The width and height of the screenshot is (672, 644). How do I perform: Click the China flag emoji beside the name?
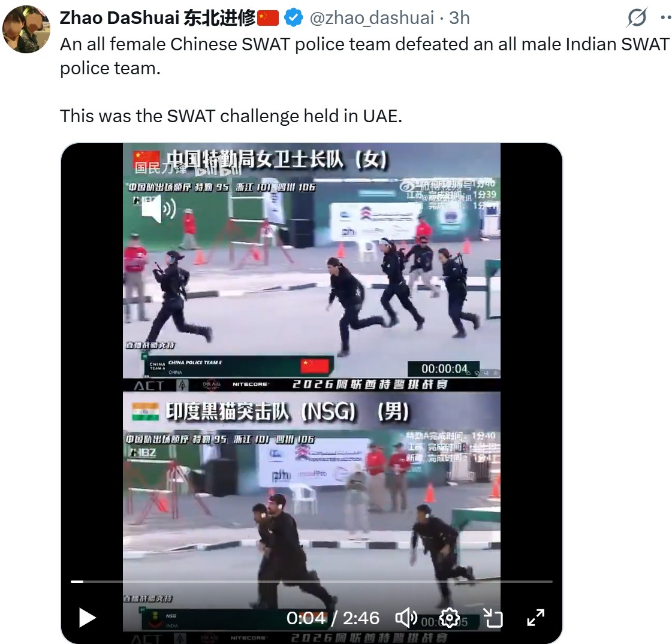(269, 18)
